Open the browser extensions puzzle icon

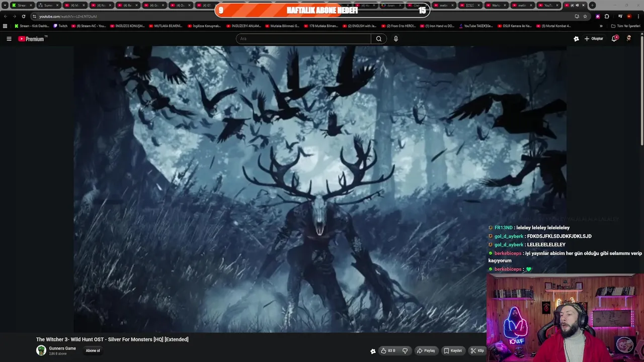point(607,16)
